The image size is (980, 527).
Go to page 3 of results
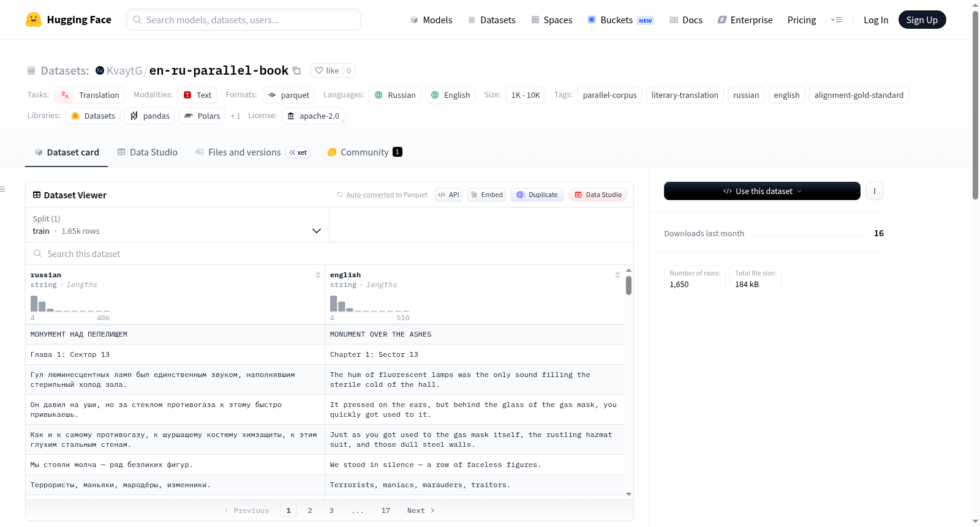[331, 510]
